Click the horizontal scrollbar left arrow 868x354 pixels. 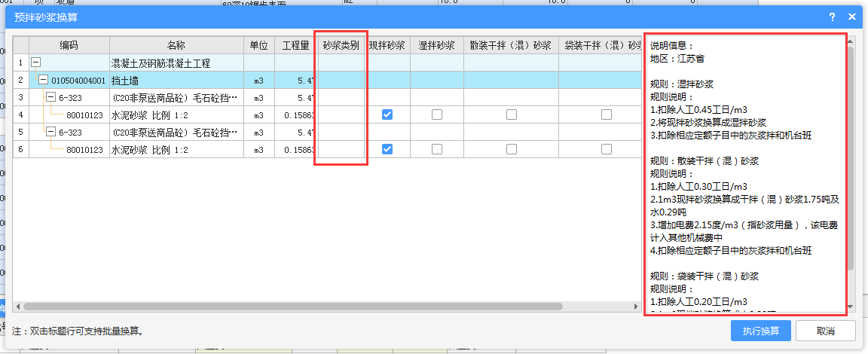[18, 307]
